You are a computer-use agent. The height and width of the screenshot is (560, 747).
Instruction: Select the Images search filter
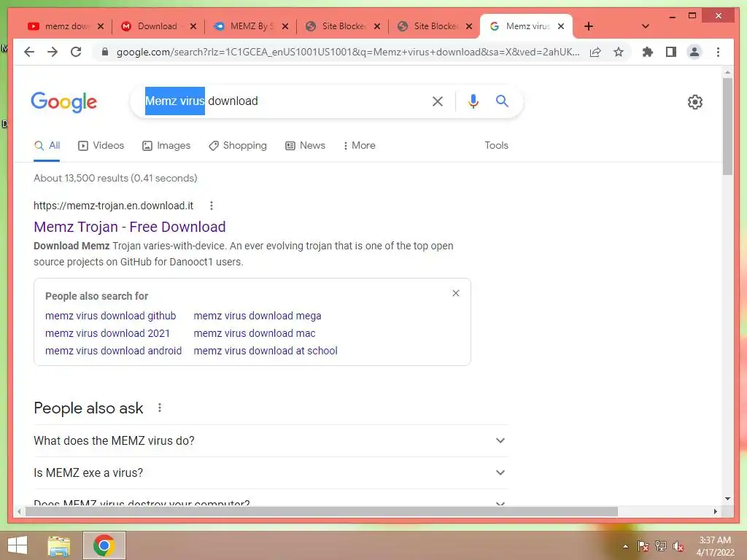(x=166, y=145)
